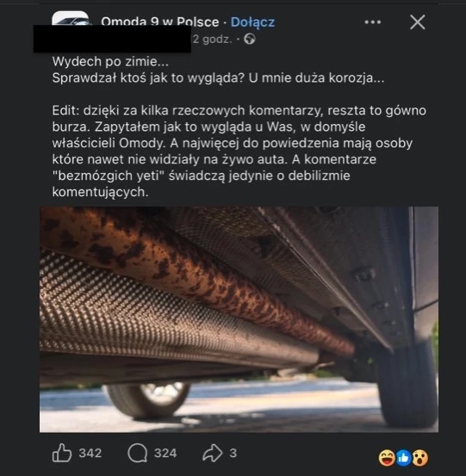Screen dimensions: 466x476
Task: Click the thumbs-up like icon
Action: coord(62,453)
